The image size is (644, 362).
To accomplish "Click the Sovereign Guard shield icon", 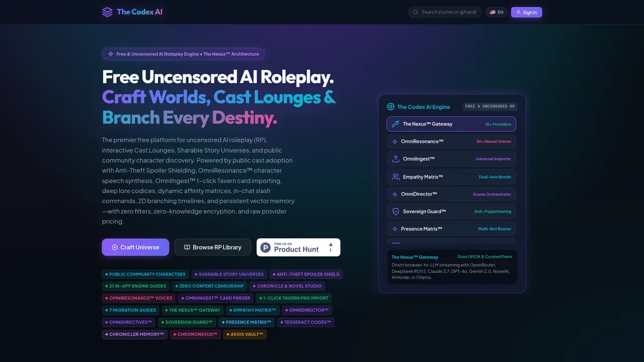I will 395,212.
